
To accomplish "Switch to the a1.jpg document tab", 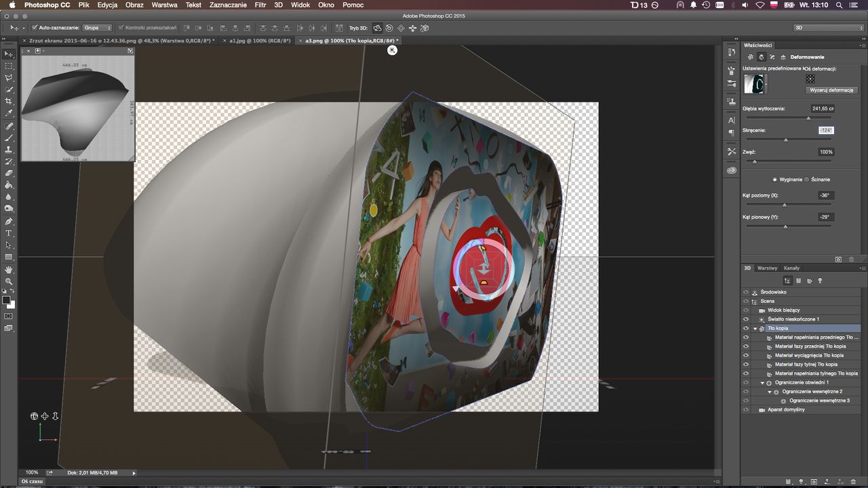I will 260,41.
